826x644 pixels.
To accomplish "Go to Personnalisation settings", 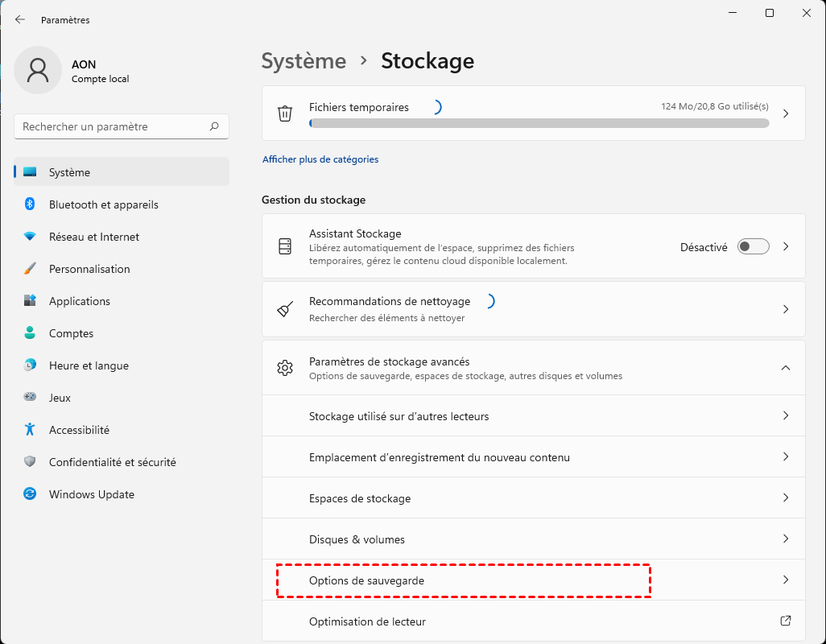I will pyautogui.click(x=89, y=269).
